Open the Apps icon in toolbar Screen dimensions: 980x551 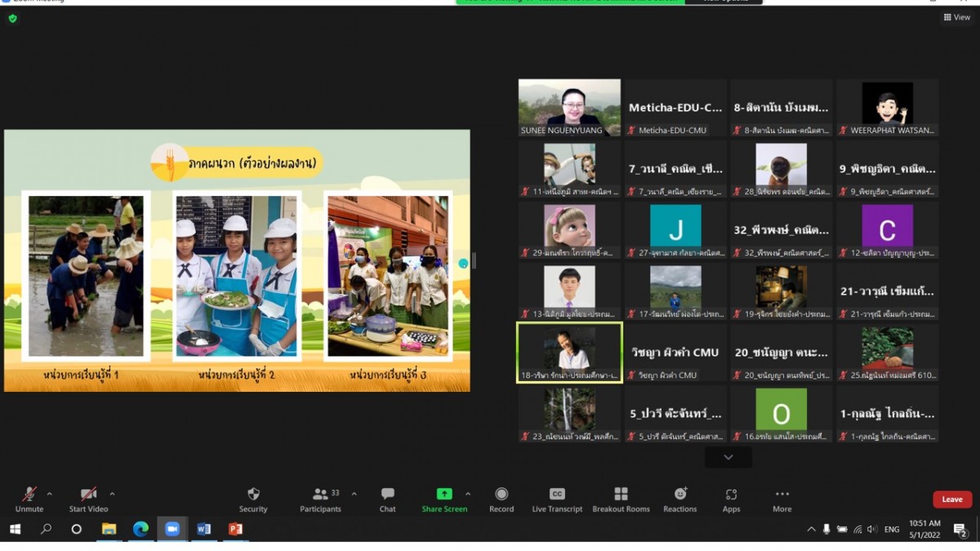pos(731,495)
